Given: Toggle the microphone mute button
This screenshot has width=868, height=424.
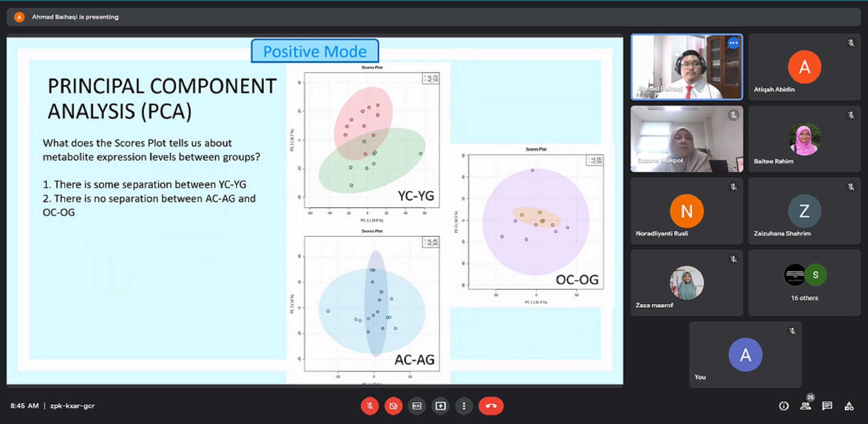Looking at the screenshot, I should pos(369,406).
